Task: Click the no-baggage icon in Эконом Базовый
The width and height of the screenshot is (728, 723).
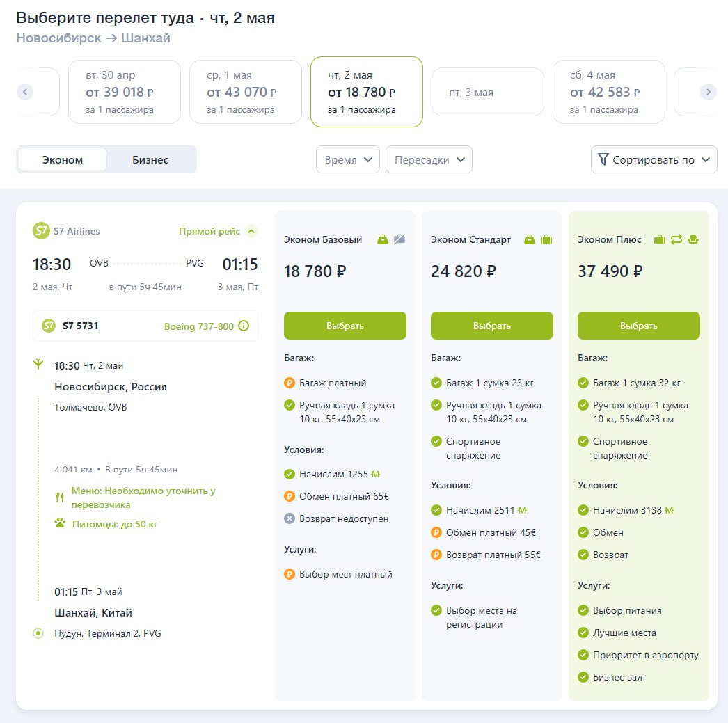Action: tap(399, 239)
